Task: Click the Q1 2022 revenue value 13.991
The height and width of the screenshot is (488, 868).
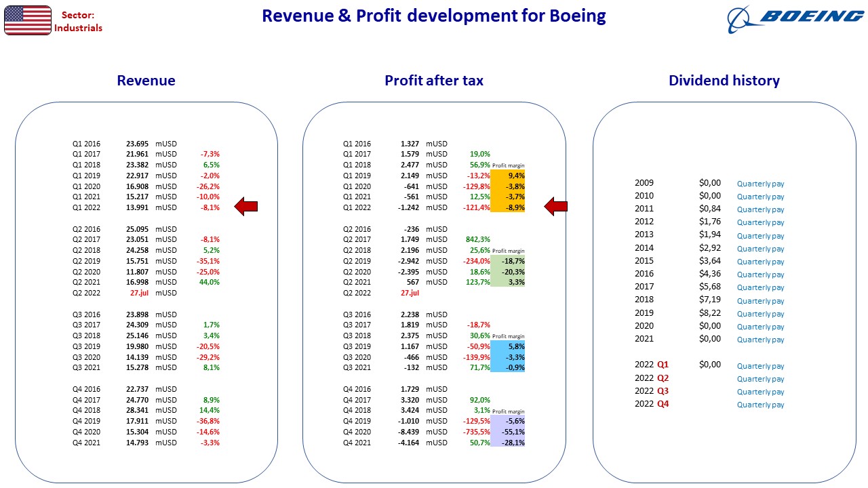Action: (136, 207)
